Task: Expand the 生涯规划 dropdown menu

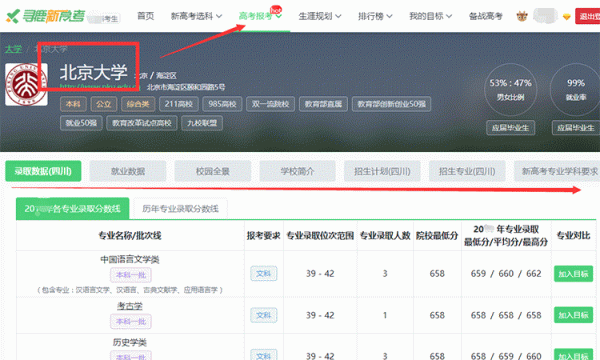Action: point(320,16)
